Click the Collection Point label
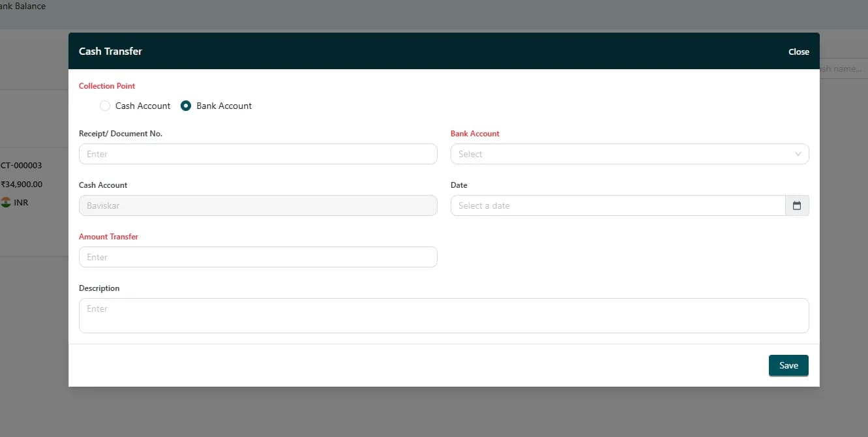 (x=107, y=86)
